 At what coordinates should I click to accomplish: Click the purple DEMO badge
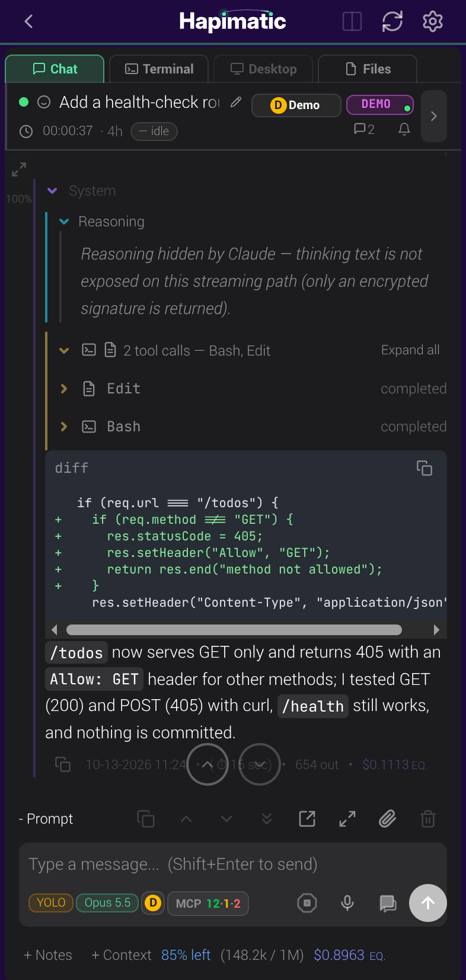pyautogui.click(x=380, y=104)
